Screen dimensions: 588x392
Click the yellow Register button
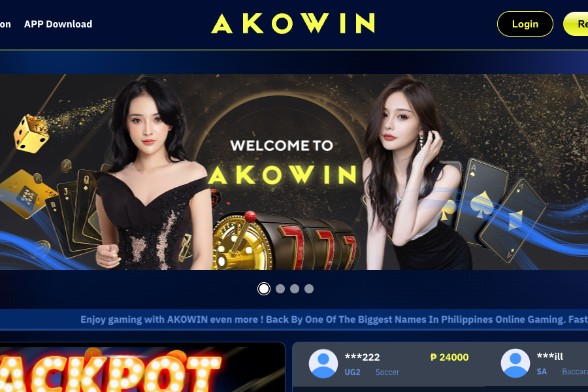tap(576, 24)
